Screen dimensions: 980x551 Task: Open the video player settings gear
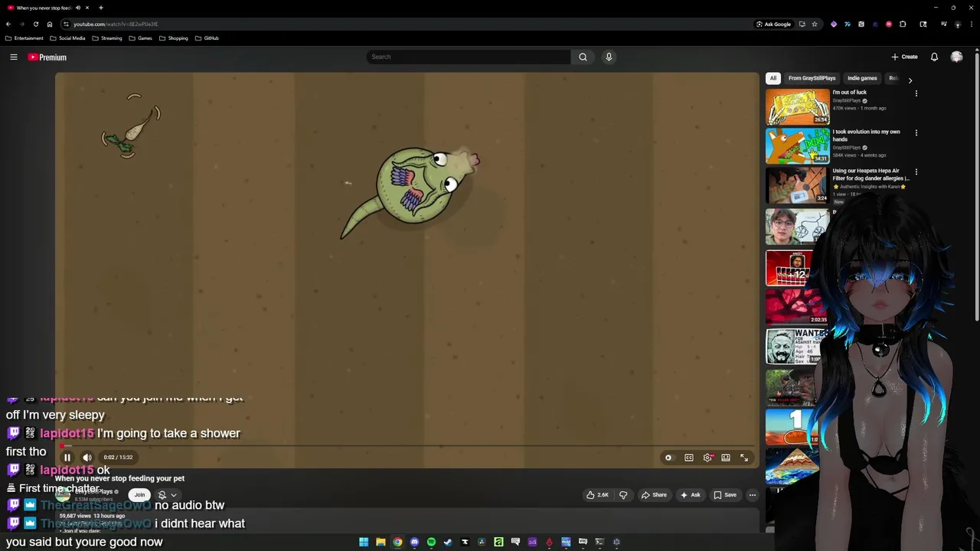707,458
